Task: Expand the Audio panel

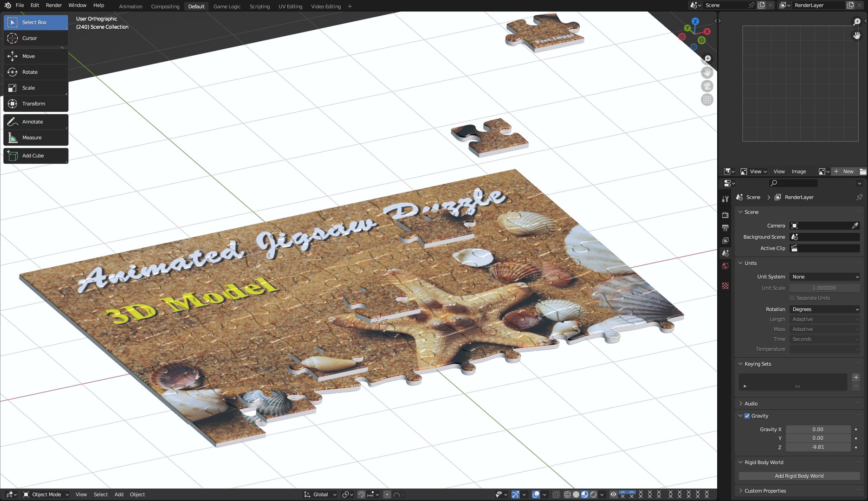Action: tap(751, 404)
